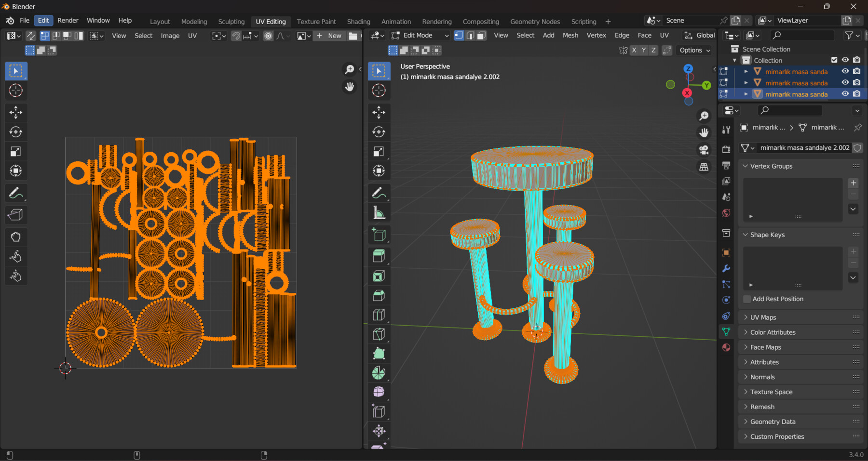Select the Measure tool in the 3D viewport
868x461 pixels.
pyautogui.click(x=379, y=213)
